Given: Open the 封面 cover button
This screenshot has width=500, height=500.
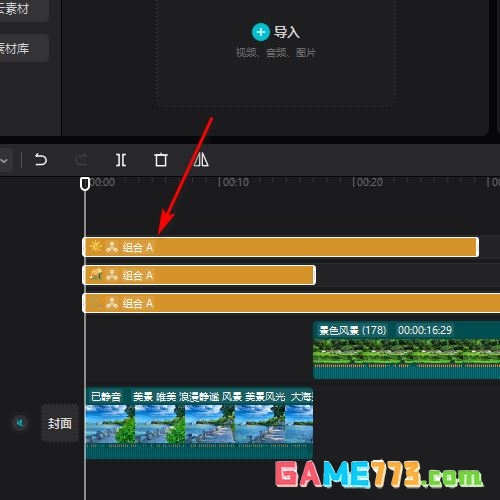Looking at the screenshot, I should point(60,423).
